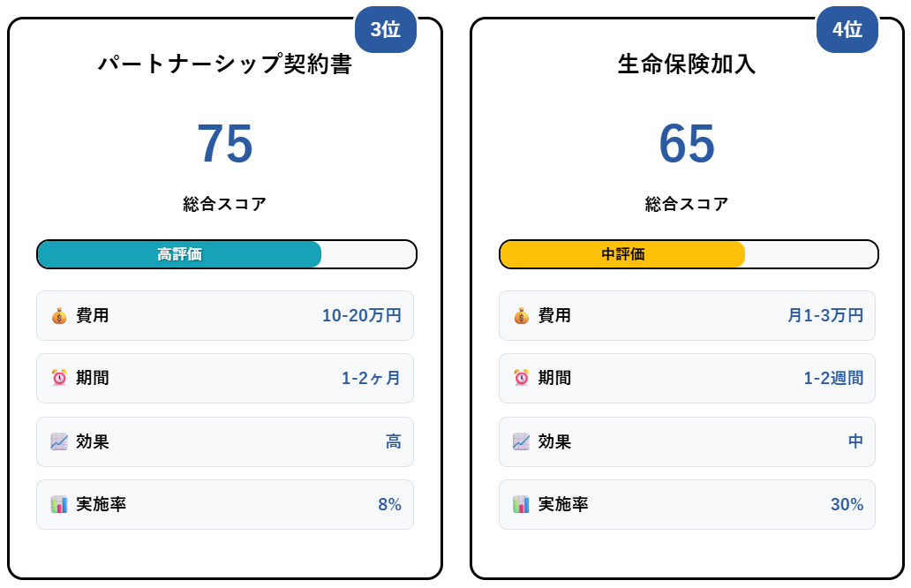The width and height of the screenshot is (911, 588).
Task: Click alarm clock icon beside 1-2ヶ月
Action: pos(59,378)
